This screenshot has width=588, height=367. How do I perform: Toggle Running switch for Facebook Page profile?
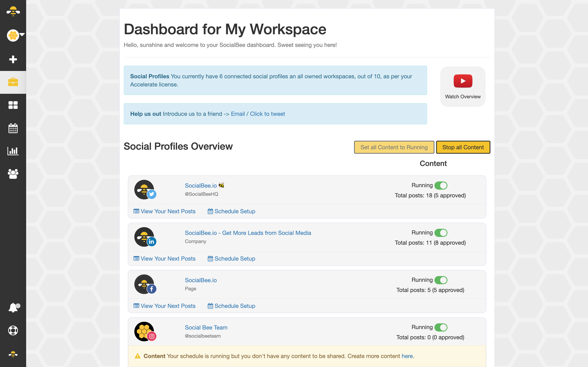[441, 280]
